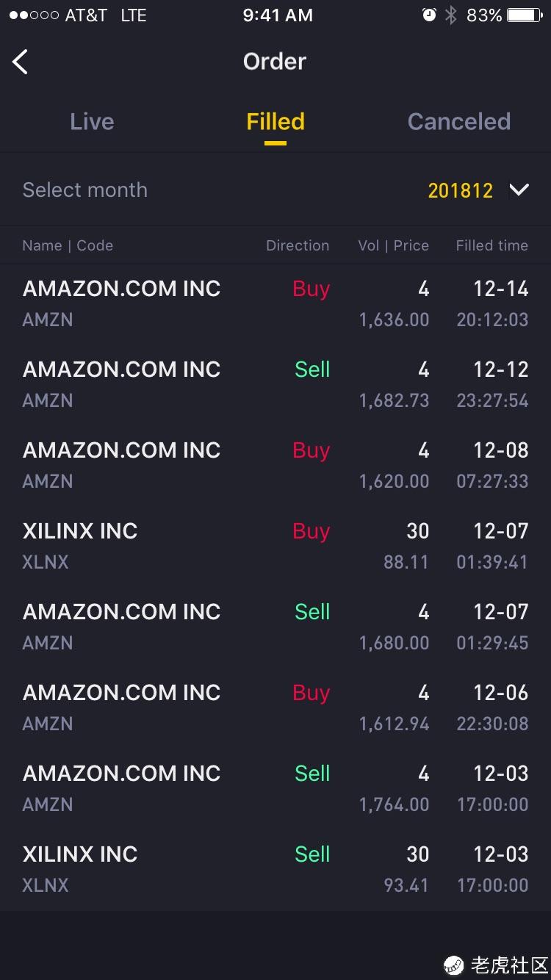Open the 201812 month selector
Image resolution: width=551 pixels, height=980 pixels.
click(461, 191)
